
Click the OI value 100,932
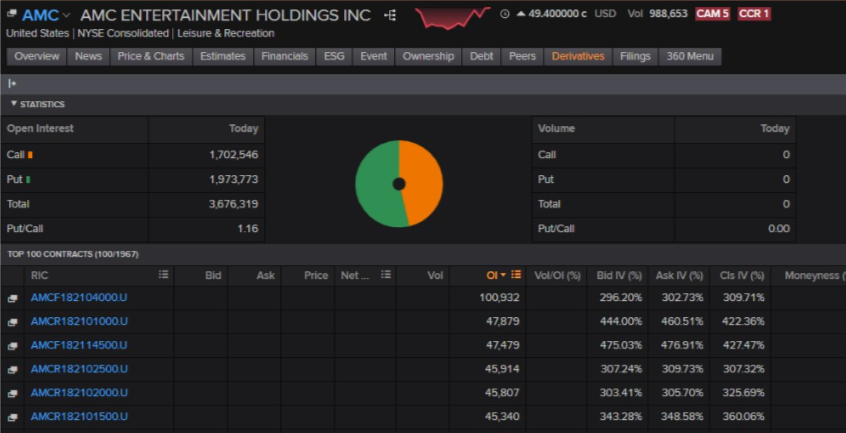coord(499,298)
